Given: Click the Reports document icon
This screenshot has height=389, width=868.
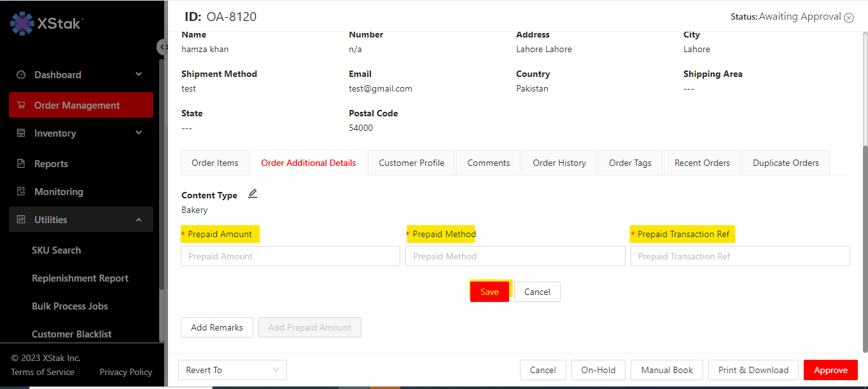Looking at the screenshot, I should [21, 164].
